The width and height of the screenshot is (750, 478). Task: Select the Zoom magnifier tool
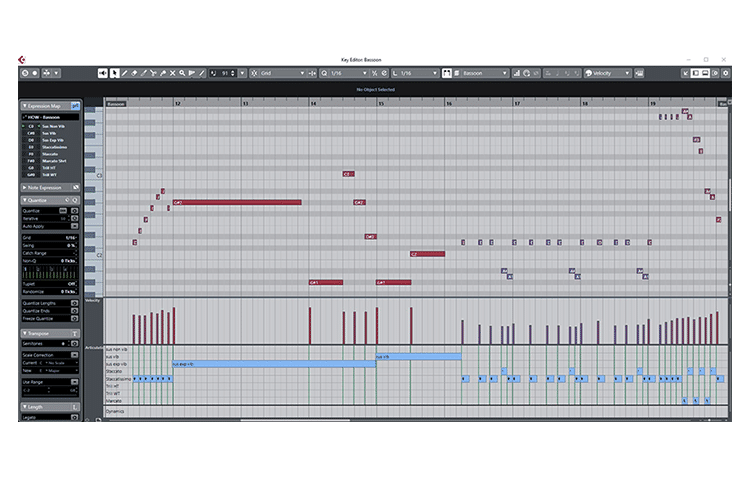(182, 73)
